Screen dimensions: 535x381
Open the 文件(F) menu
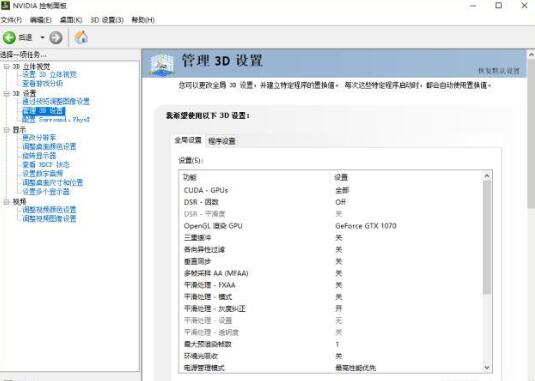11,20
